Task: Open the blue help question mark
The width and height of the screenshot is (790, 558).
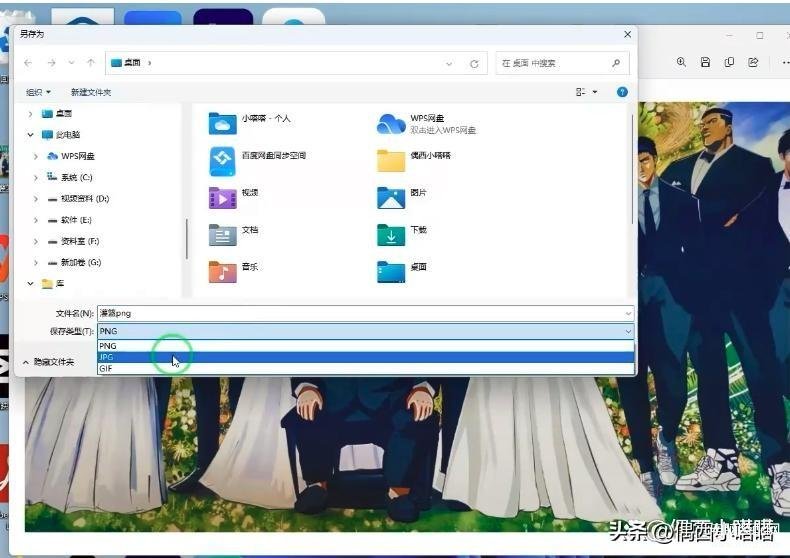Action: click(x=622, y=92)
